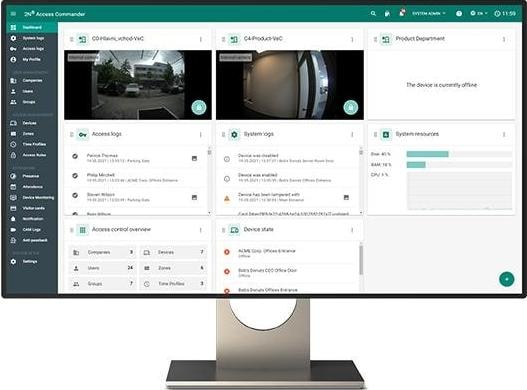Open Zones from the sidebar icon
Viewport: 527px width, 390px height.
point(13,134)
